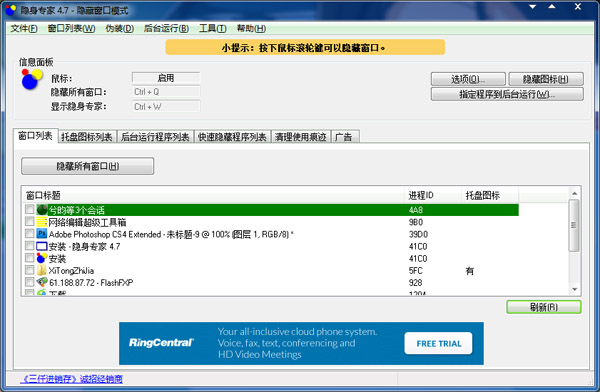This screenshot has height=392, width=600.
Task: Click the yellow tip banner
Action: 305,47
